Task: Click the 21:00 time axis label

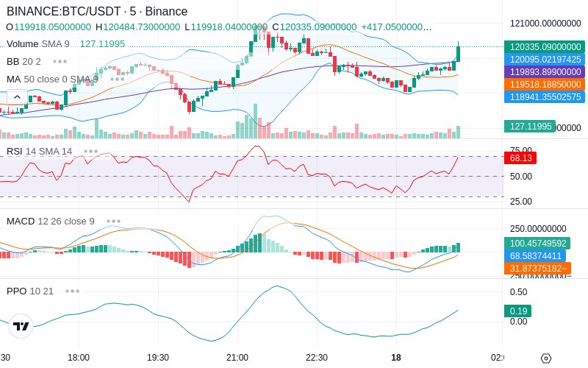Action: tap(237, 358)
